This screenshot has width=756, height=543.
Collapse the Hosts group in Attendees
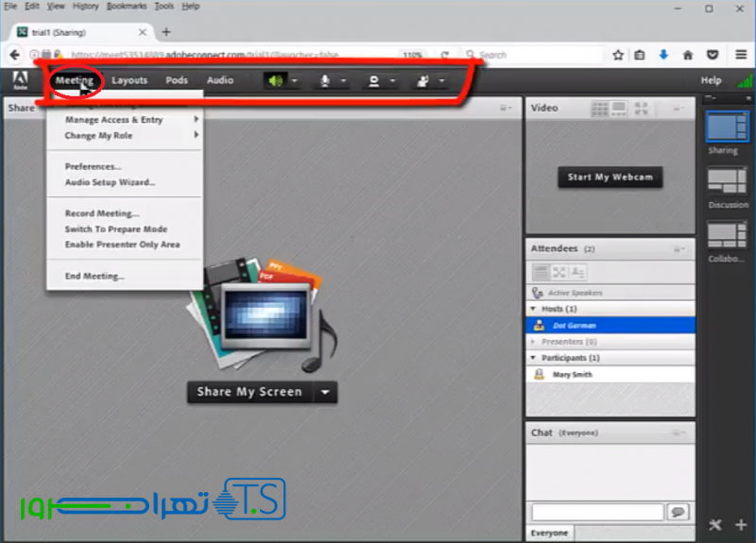coord(533,309)
